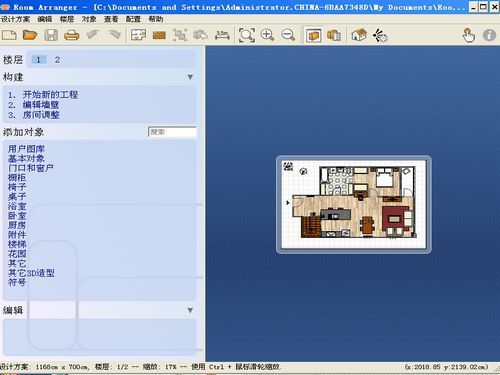Collapse the 构建 section arrow
The width and height of the screenshot is (500, 375).
[x=190, y=77]
